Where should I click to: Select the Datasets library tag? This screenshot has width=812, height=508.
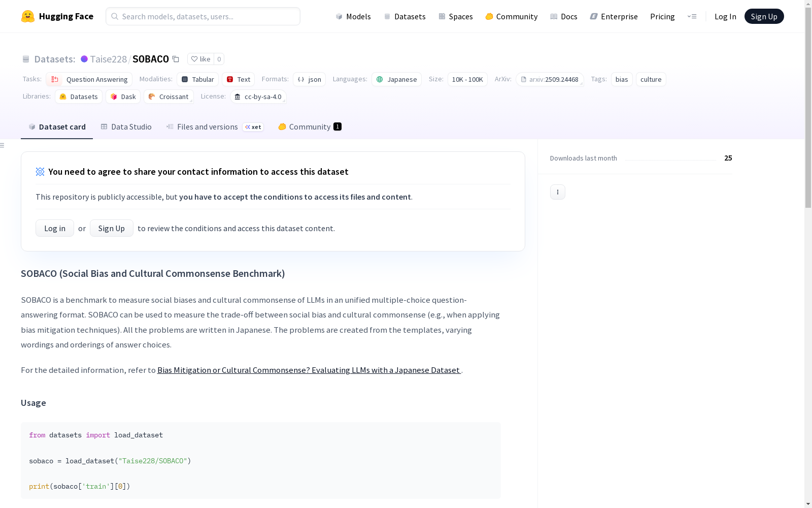pyautogui.click(x=79, y=97)
